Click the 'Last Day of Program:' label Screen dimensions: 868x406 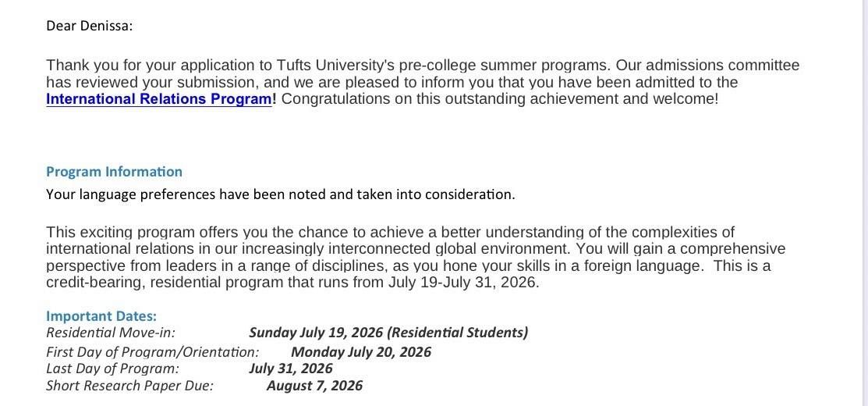pos(112,369)
